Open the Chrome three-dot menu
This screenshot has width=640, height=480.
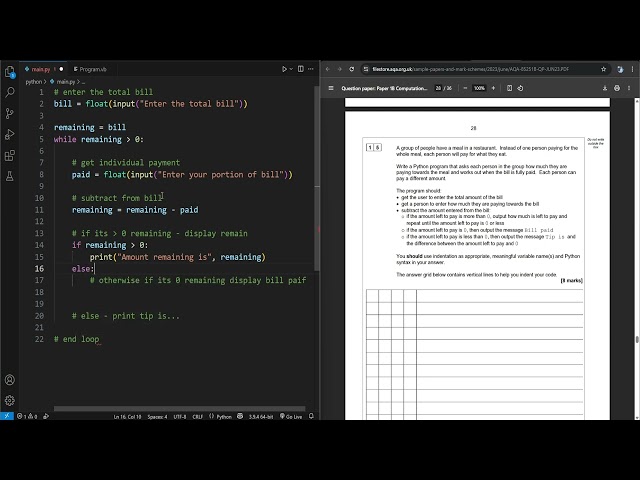point(633,69)
